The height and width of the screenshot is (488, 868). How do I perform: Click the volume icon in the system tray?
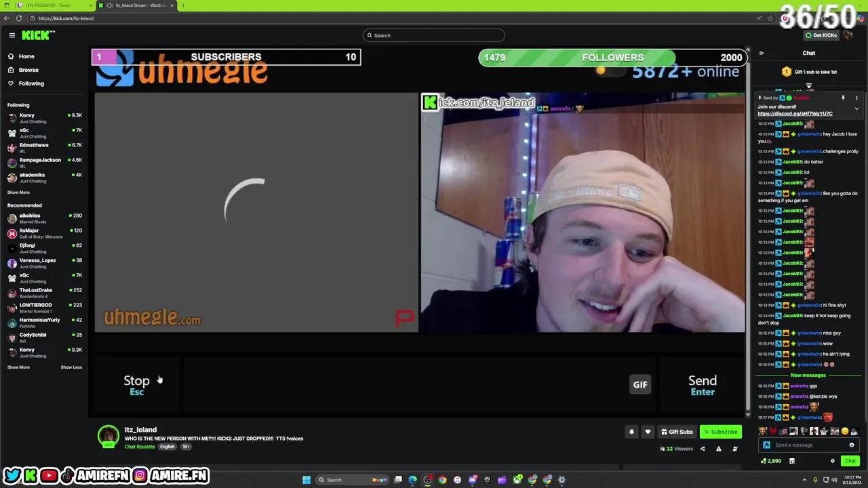click(x=835, y=480)
